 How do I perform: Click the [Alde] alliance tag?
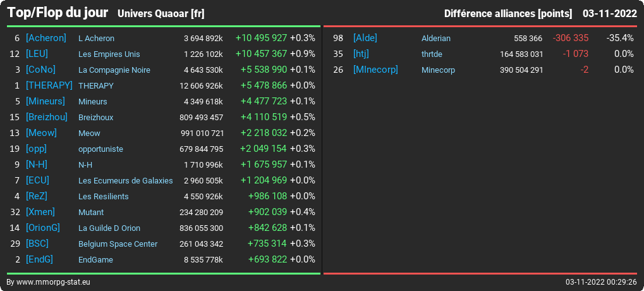(x=365, y=38)
